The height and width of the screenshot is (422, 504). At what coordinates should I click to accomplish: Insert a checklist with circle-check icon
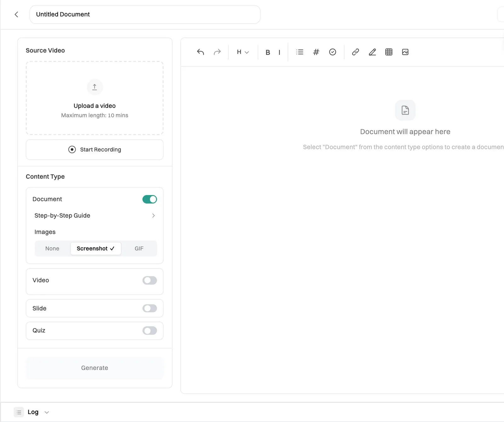click(333, 52)
